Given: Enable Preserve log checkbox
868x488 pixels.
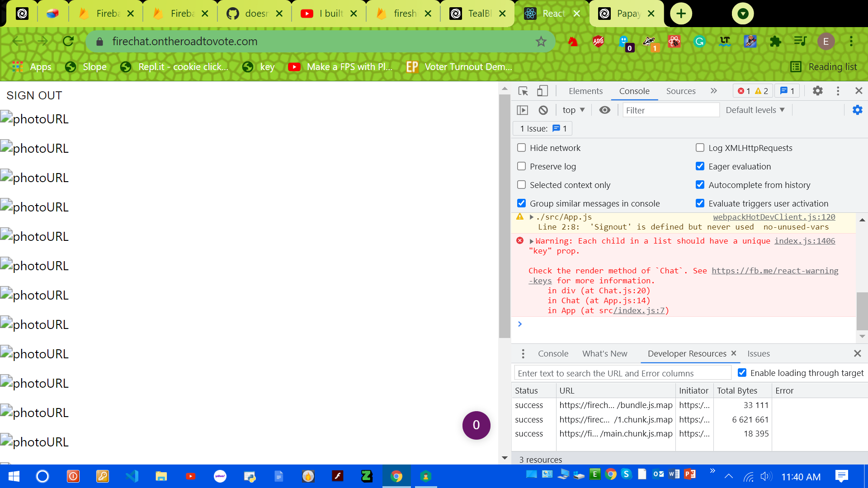Looking at the screenshot, I should (521, 166).
